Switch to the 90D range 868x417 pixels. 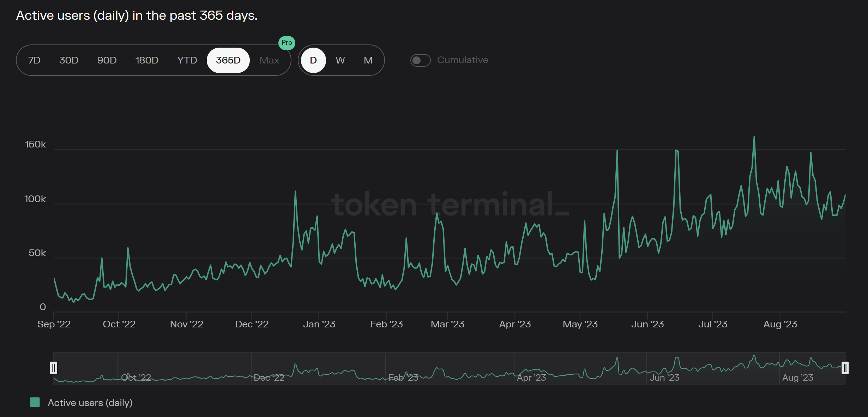point(107,60)
